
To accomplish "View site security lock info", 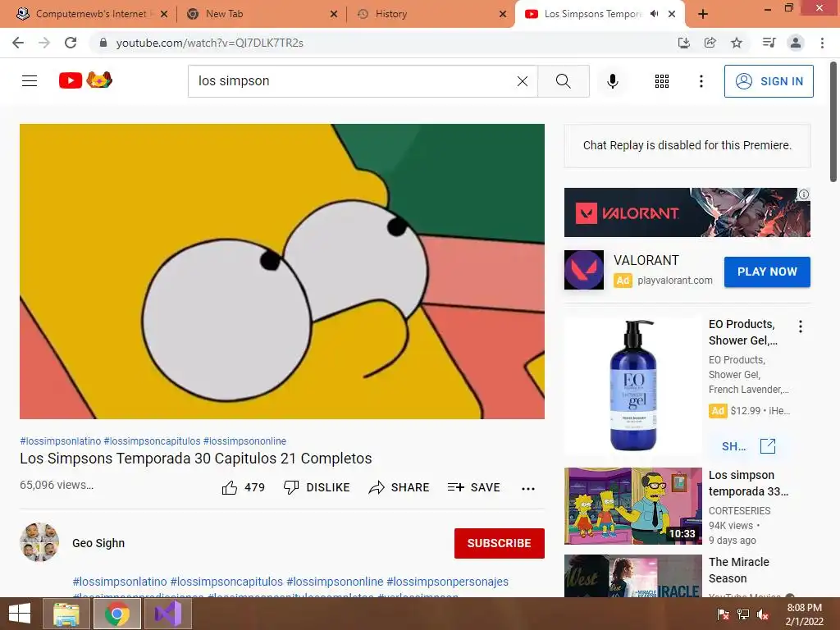I will point(103,43).
